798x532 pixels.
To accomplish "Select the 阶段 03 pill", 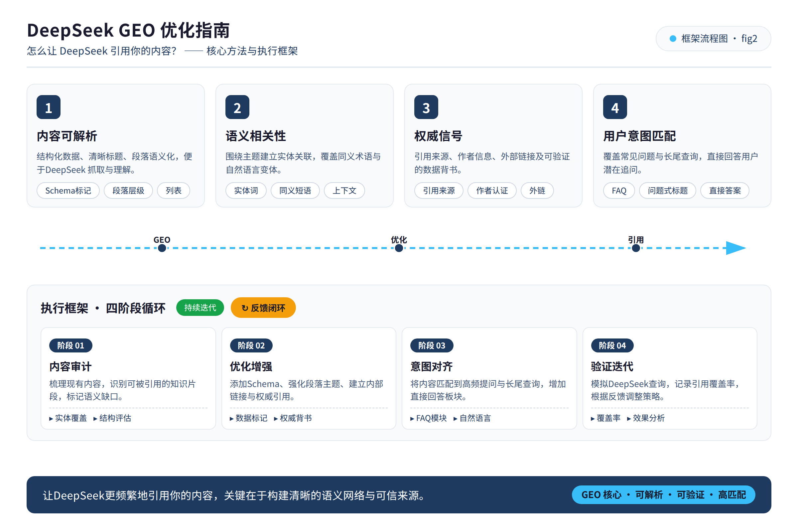I will (x=432, y=345).
